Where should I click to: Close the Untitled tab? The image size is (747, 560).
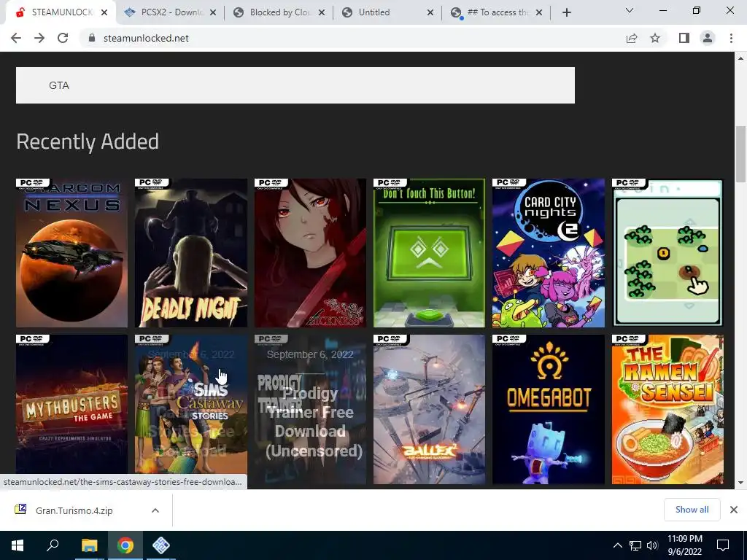click(430, 12)
